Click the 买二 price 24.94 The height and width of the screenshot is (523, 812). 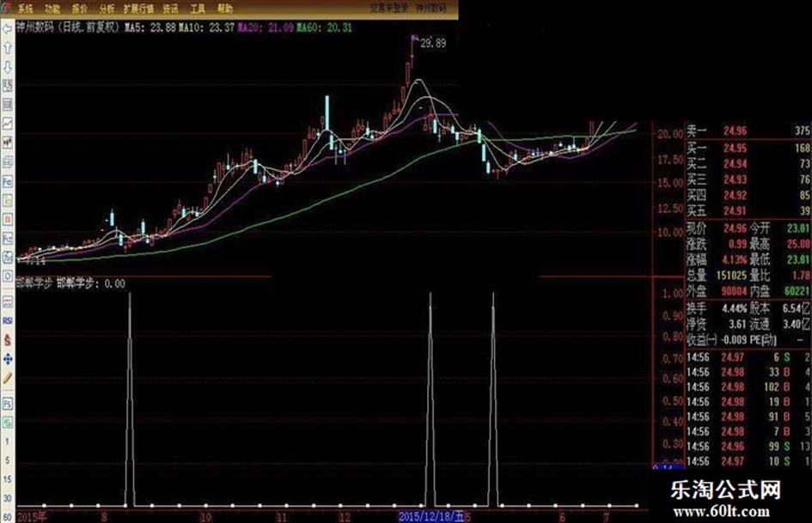[735, 164]
